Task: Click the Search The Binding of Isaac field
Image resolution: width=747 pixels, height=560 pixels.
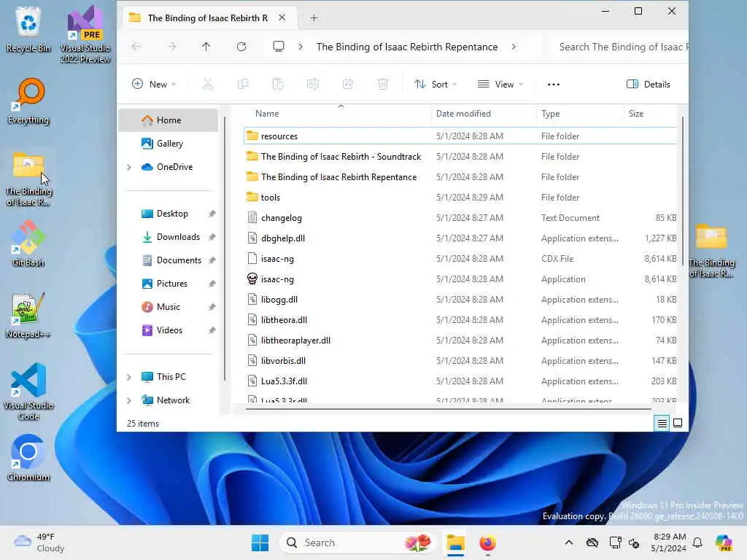Action: pos(619,47)
